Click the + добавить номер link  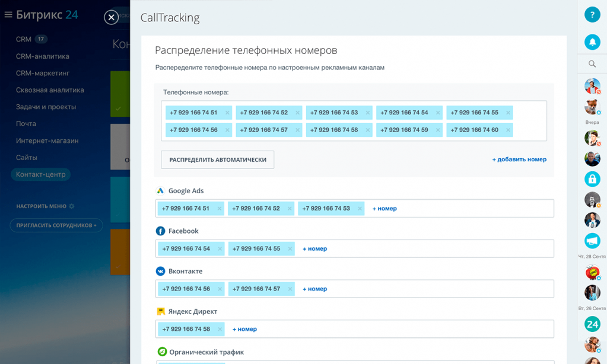pos(519,159)
